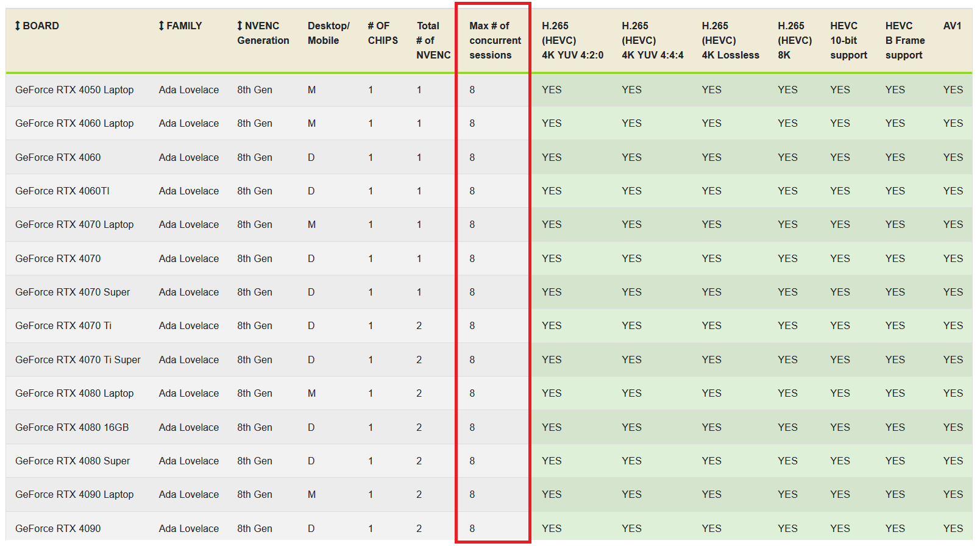This screenshot has height=546, width=980.
Task: Click the D value in RTX 4060 row
Action: pyautogui.click(x=311, y=157)
